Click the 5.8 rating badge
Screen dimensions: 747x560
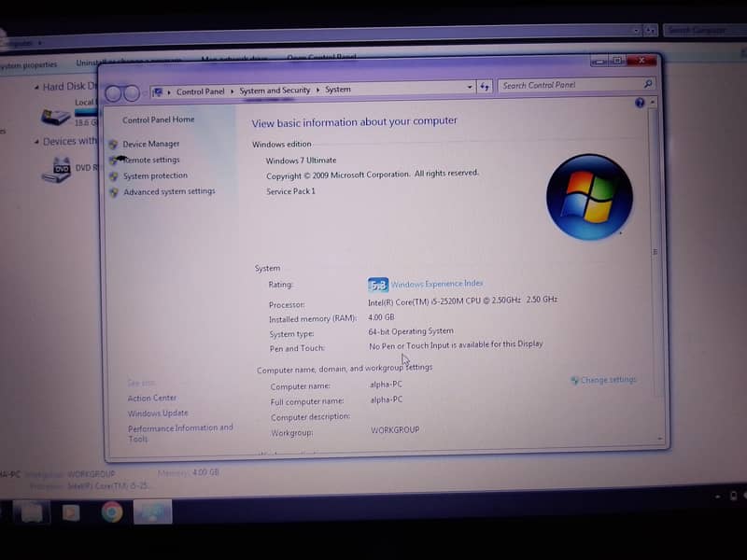[x=378, y=285]
